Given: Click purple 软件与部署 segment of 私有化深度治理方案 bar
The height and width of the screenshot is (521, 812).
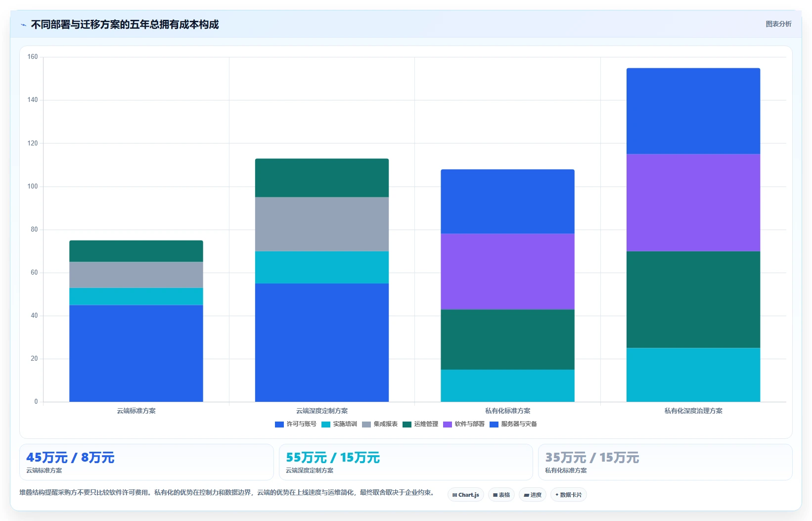Looking at the screenshot, I should [x=693, y=203].
